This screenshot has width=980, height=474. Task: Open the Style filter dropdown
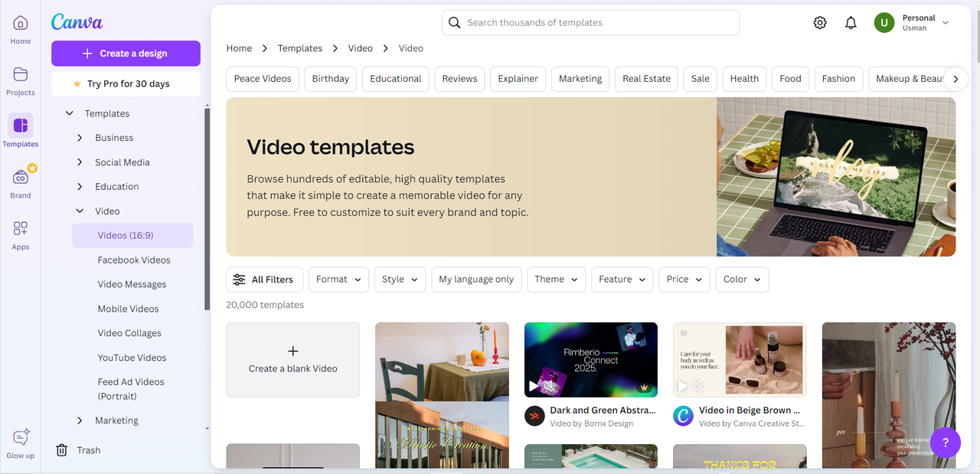(x=400, y=279)
